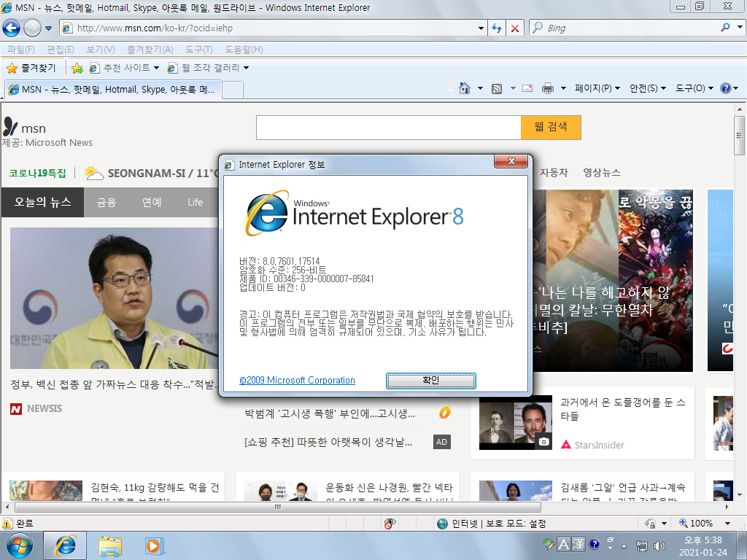Image resolution: width=747 pixels, height=560 pixels.
Task: Open the 파일(F) menu
Action: pos(21,50)
